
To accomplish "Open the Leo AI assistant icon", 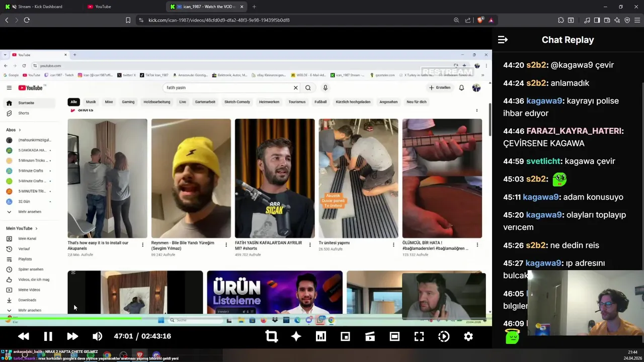I will [x=617, y=20].
